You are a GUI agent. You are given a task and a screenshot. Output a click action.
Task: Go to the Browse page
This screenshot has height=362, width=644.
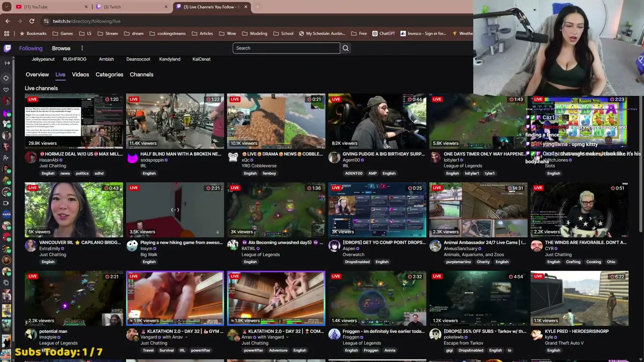(61, 48)
